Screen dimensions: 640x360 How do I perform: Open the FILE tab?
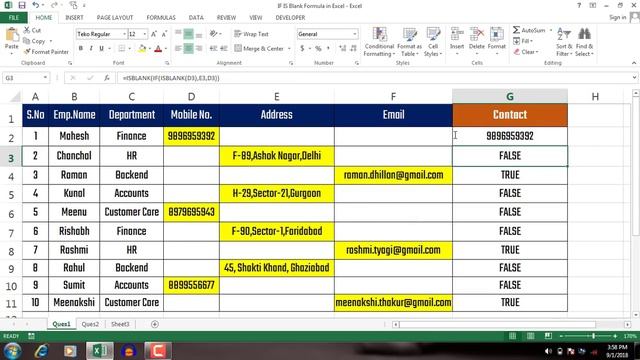(13, 18)
